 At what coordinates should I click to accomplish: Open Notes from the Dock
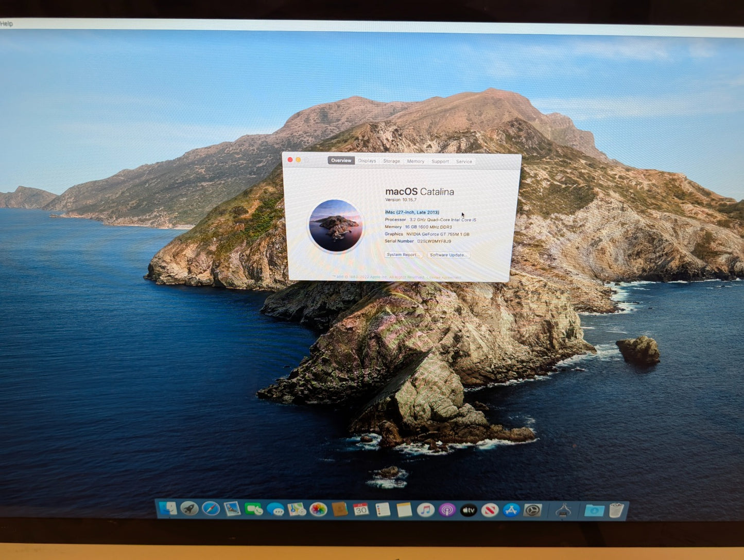click(404, 510)
